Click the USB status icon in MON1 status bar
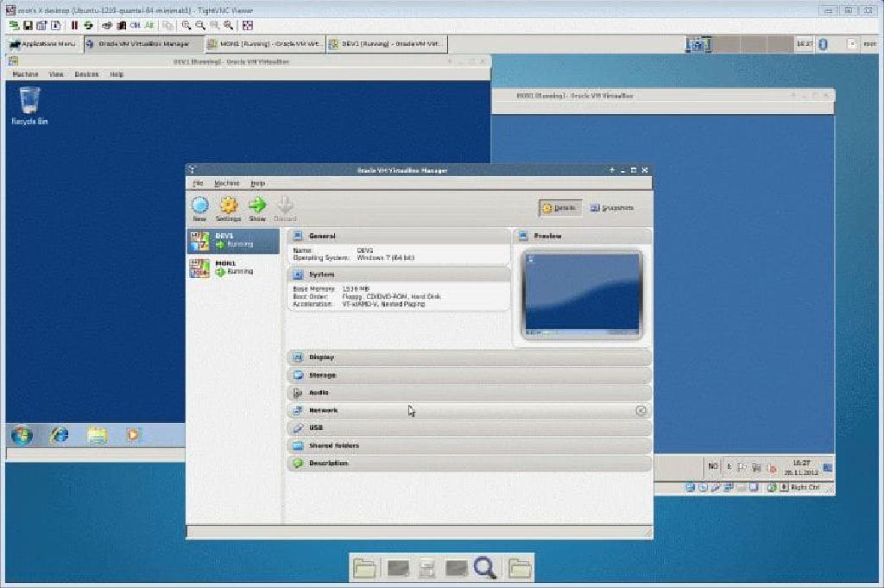The image size is (884, 588). tap(741, 486)
